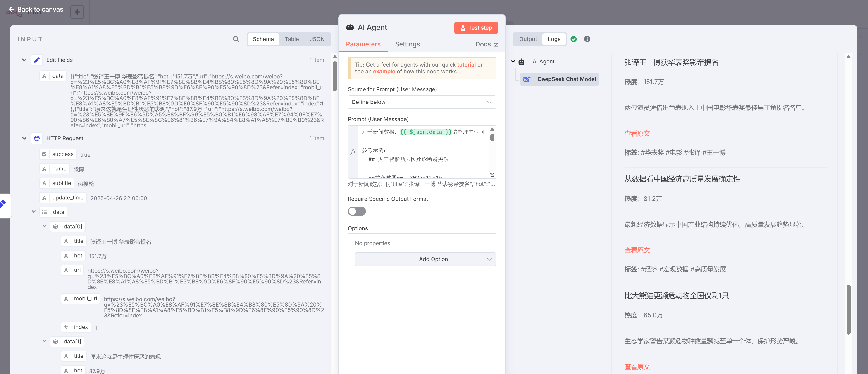This screenshot has height=374, width=868.
Task: Switch input view to JSON
Action: [x=317, y=39]
